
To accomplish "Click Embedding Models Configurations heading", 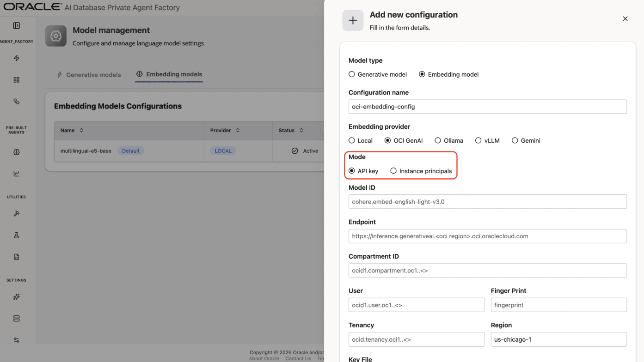I will (x=118, y=106).
